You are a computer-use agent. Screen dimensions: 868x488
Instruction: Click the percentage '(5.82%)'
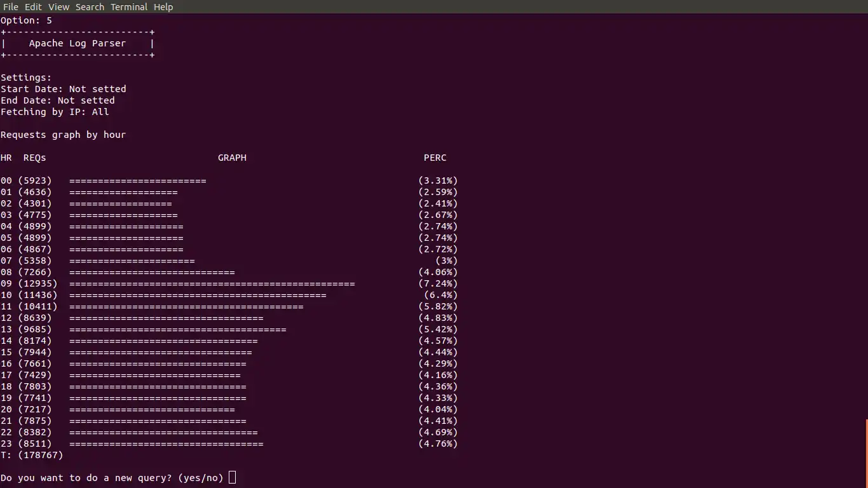[438, 306]
